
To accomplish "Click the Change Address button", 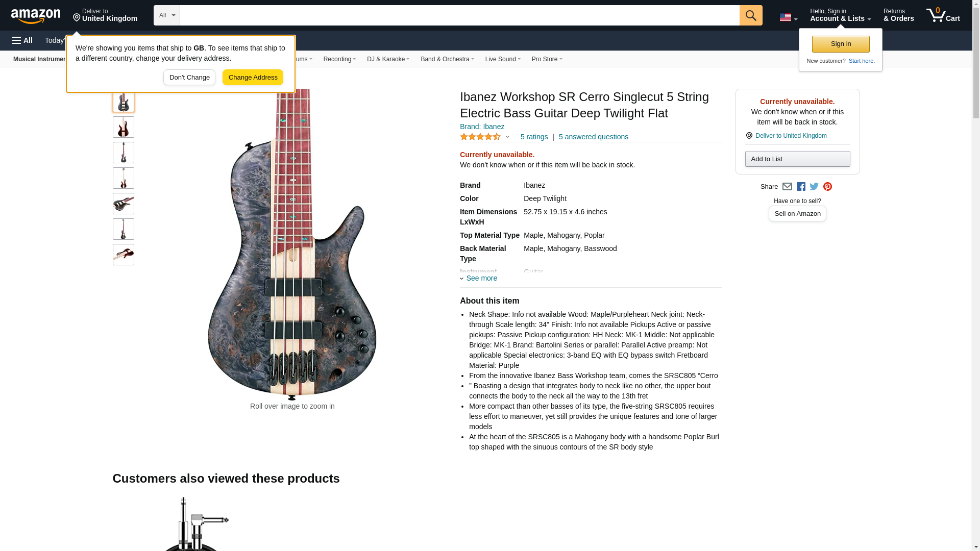I will 253,78.
